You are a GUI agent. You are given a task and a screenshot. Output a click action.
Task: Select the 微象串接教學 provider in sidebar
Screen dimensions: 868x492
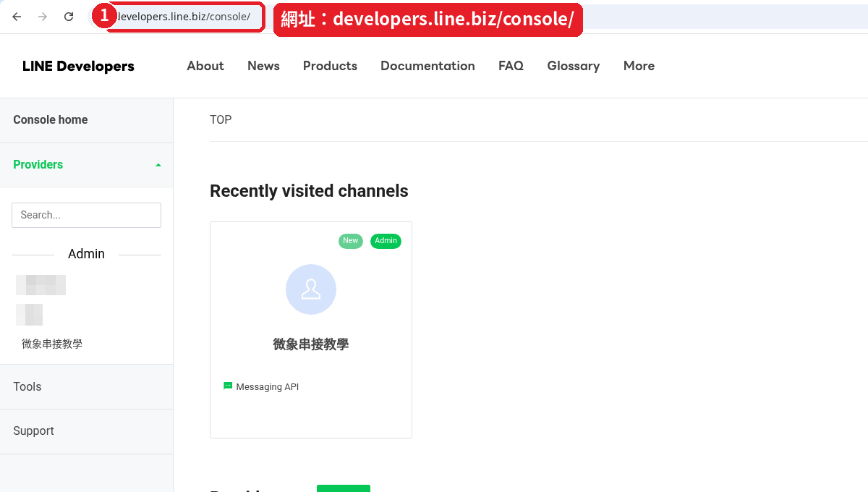[x=52, y=344]
